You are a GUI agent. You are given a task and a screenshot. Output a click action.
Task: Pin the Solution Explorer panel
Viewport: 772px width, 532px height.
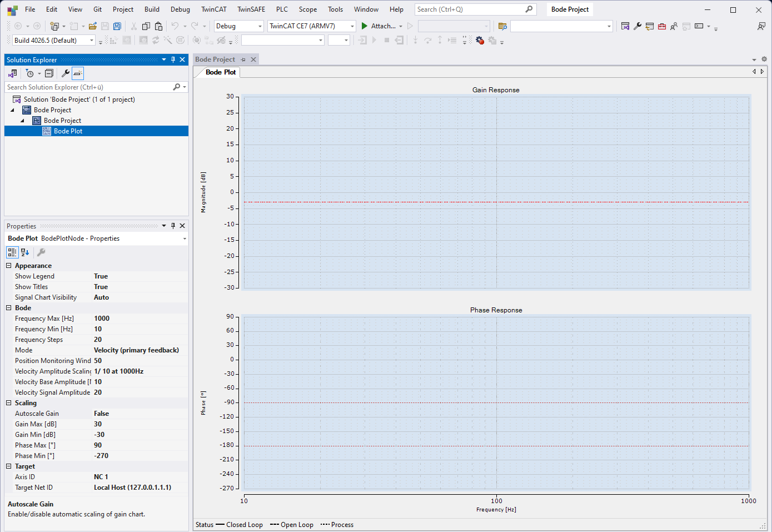pyautogui.click(x=173, y=59)
